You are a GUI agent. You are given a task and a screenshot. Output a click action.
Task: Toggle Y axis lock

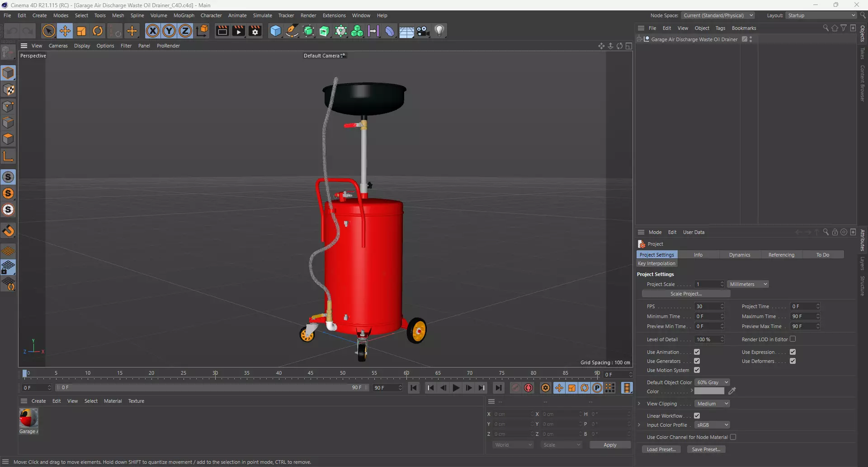(169, 31)
